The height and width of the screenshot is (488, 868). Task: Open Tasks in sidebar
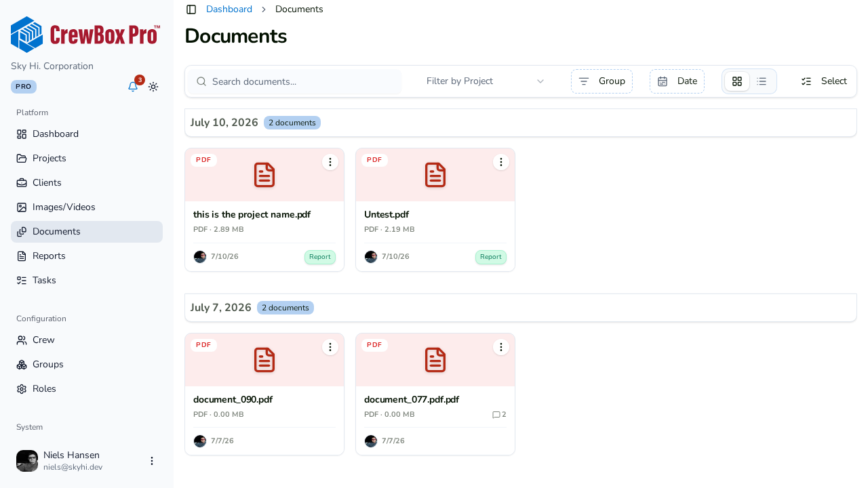click(87, 281)
